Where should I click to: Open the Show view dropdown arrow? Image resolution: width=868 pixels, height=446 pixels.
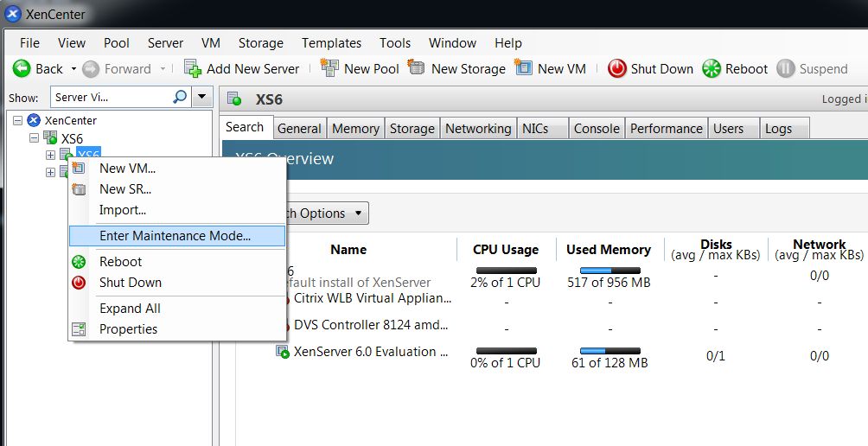[202, 98]
